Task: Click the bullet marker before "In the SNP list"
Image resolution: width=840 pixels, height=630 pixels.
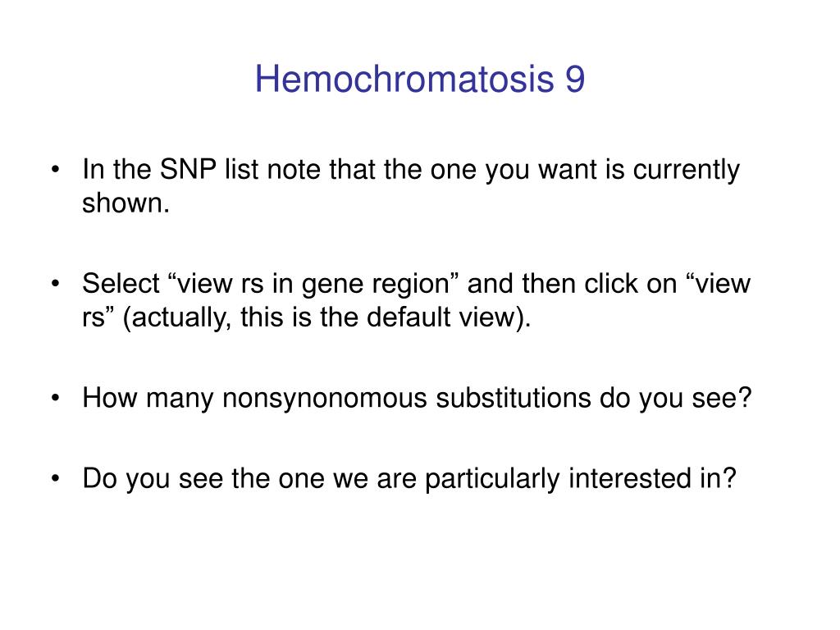Action: [x=55, y=170]
